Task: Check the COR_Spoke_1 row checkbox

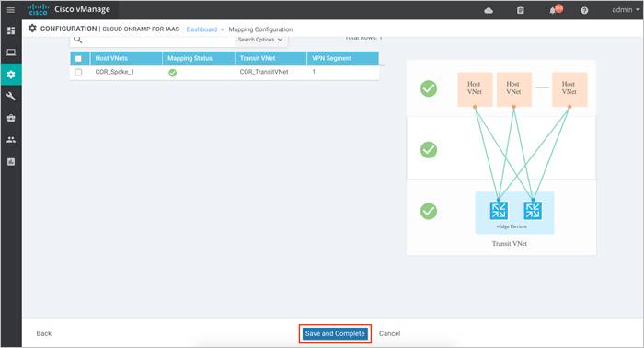Action: pyautogui.click(x=78, y=72)
